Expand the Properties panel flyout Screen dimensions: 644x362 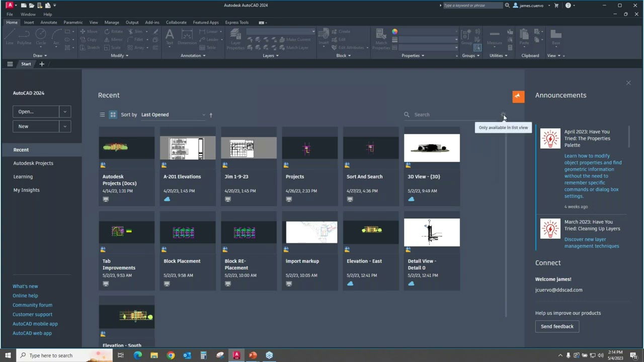pos(413,55)
